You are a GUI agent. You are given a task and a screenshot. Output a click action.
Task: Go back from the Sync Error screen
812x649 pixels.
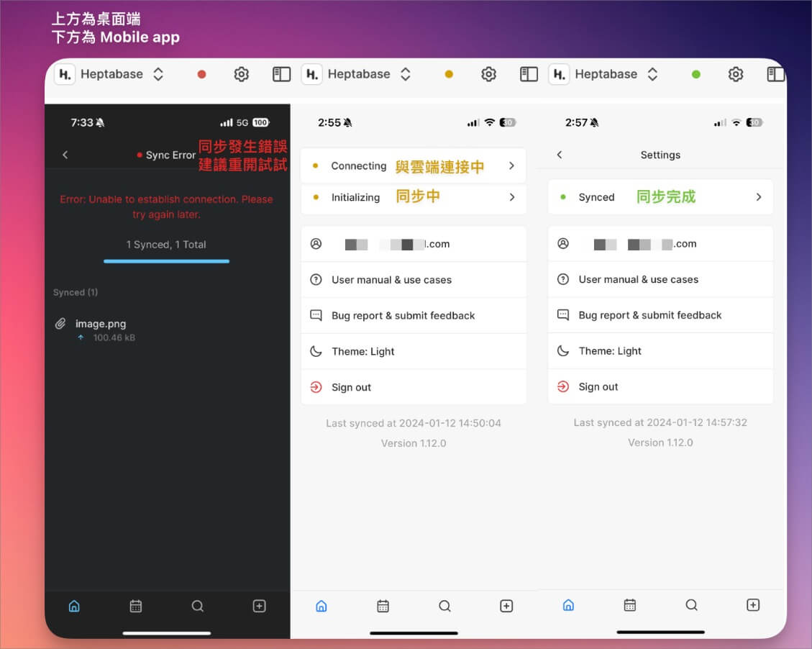coord(65,155)
